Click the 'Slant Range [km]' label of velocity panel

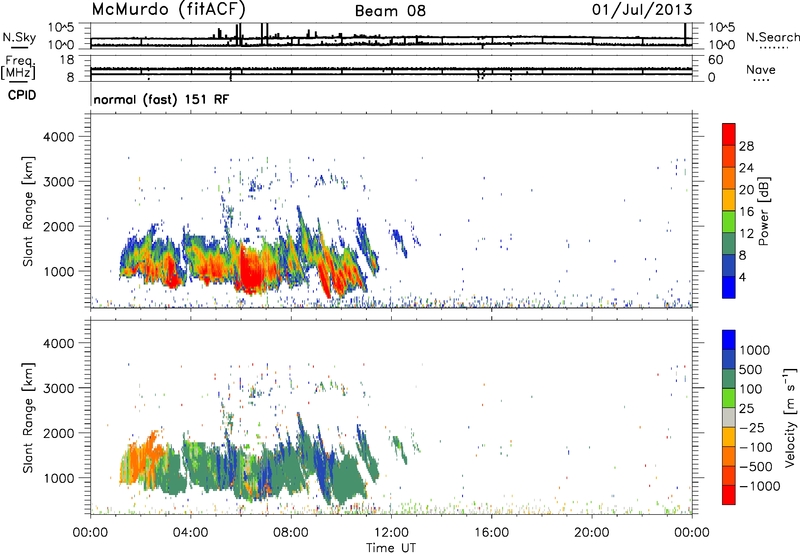[x=28, y=417]
